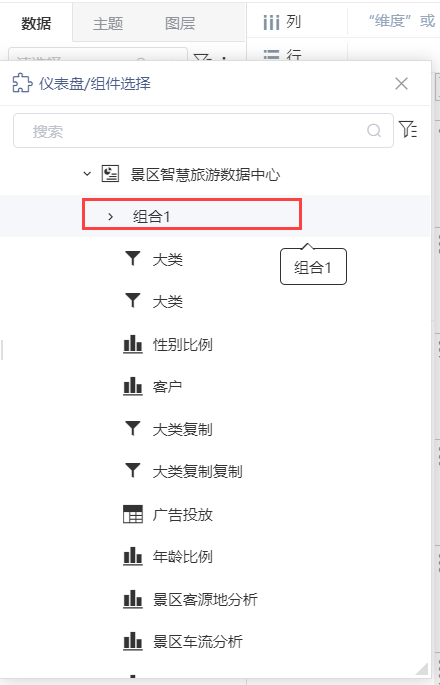Select the 景区客源地分析 component
Image resolution: width=440 pixels, height=685 pixels.
205,599
